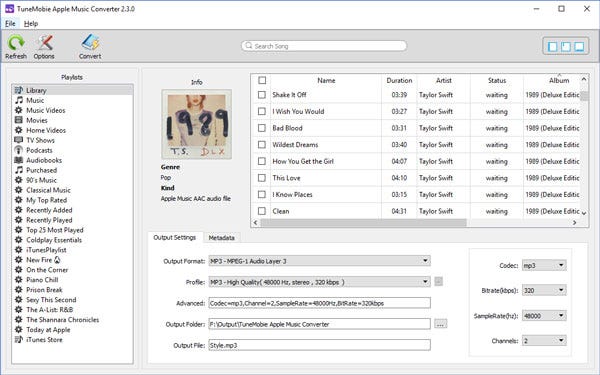Click the song list scroll right arrow

pyautogui.click(x=574, y=222)
